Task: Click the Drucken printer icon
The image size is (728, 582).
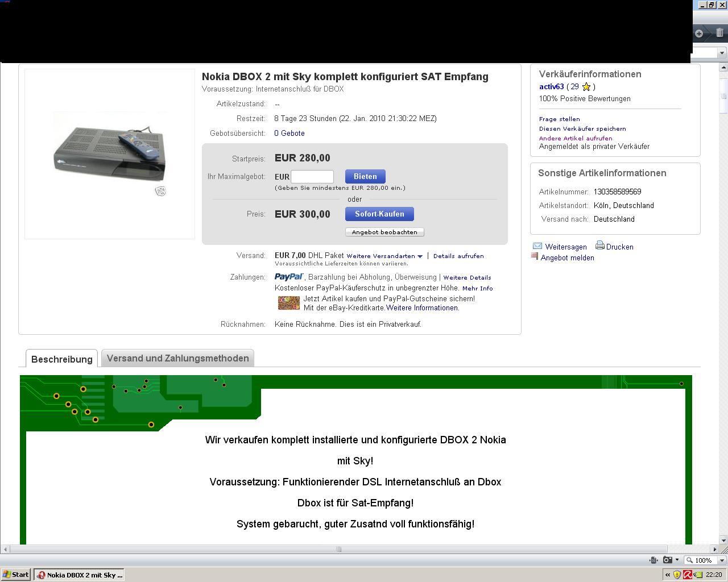Action: [x=599, y=246]
